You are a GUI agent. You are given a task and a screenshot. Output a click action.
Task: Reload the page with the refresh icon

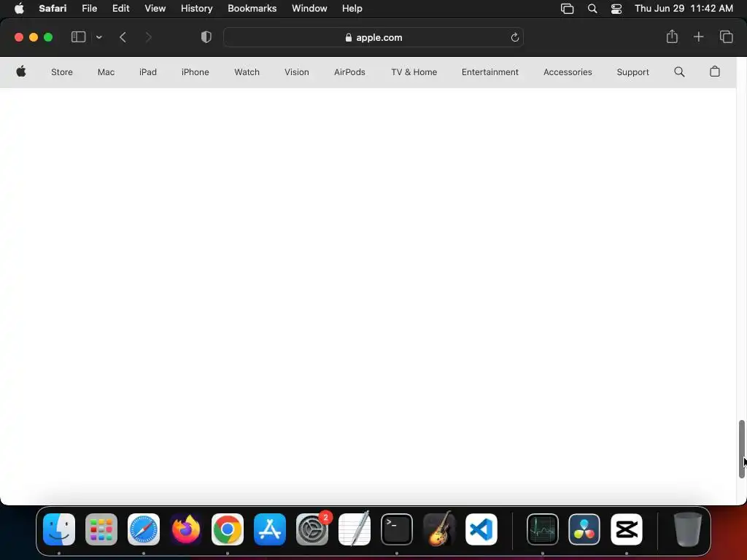pyautogui.click(x=514, y=38)
